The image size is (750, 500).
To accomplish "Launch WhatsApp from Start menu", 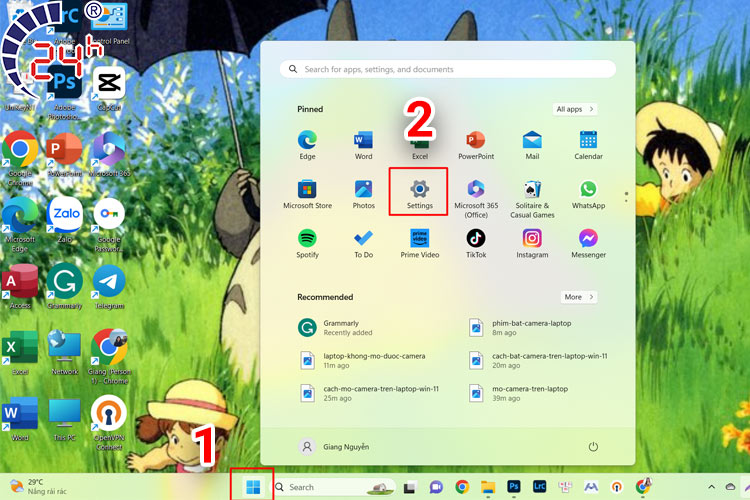I will pos(588,194).
